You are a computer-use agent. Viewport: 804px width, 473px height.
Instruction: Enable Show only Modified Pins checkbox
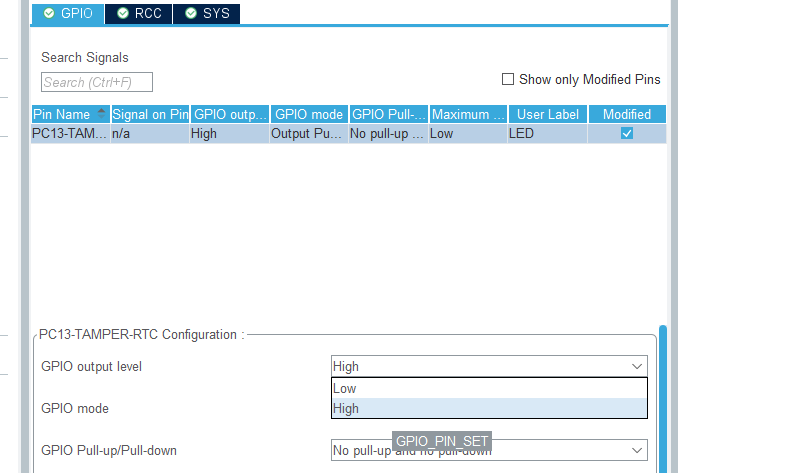click(508, 79)
